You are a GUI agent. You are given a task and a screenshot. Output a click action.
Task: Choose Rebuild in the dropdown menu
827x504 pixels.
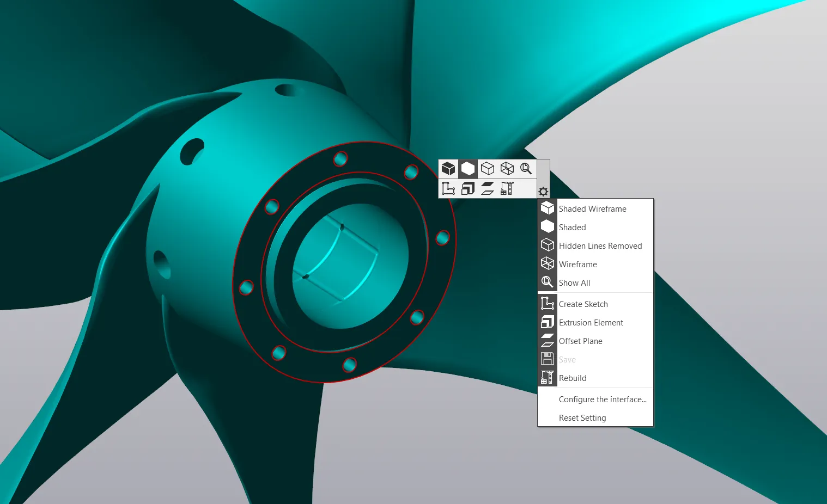[595, 378]
